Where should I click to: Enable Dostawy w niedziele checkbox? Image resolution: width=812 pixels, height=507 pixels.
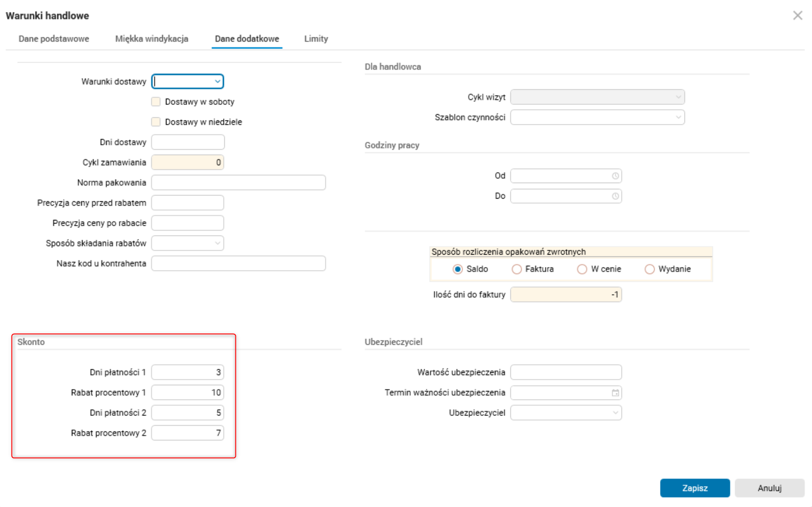(x=156, y=122)
